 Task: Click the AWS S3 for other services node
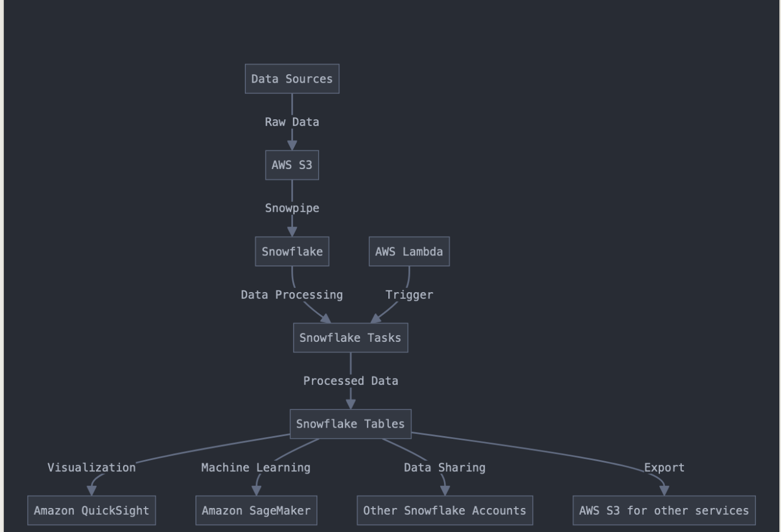click(664, 510)
